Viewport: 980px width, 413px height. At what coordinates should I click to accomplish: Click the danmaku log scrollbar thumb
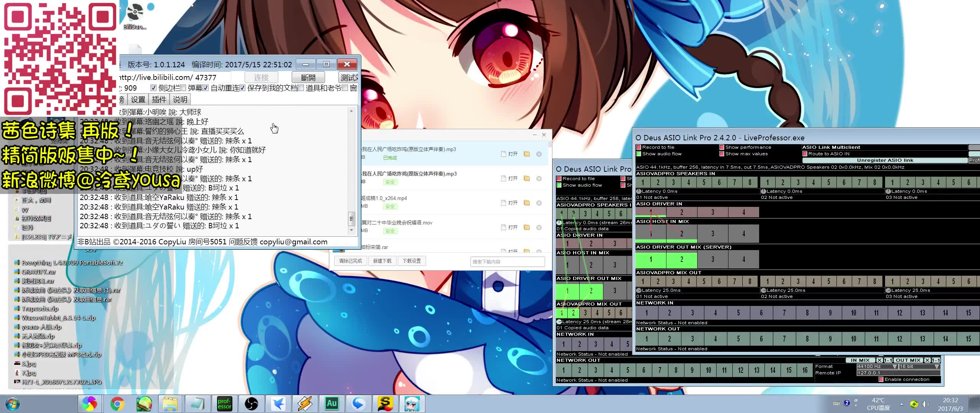coord(351,219)
